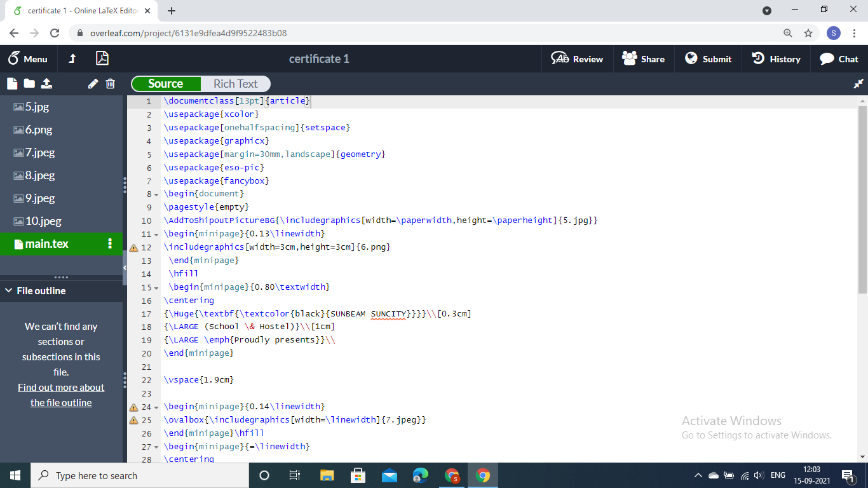Follow the 'Find out more about the file outline' link
The width and height of the screenshot is (868, 488).
(61, 395)
